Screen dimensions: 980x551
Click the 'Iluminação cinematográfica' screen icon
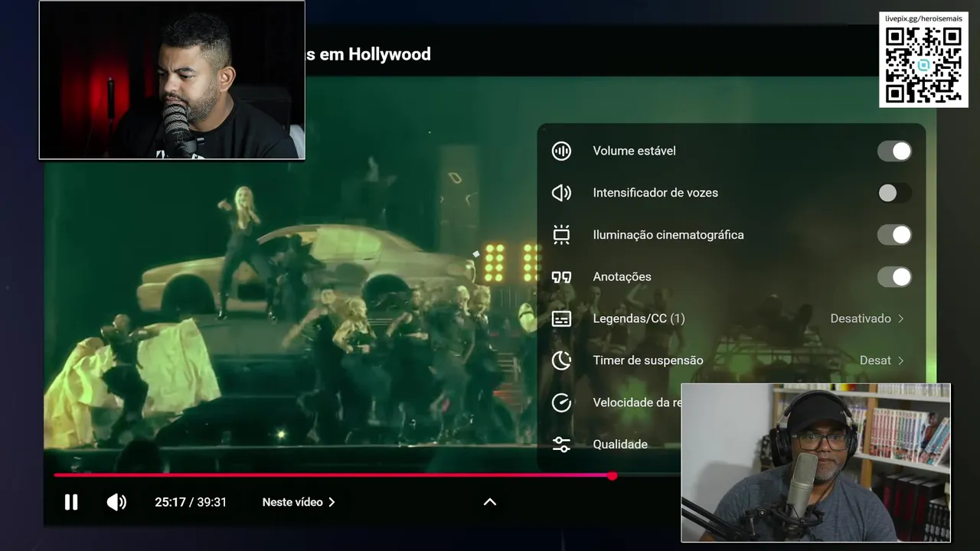(x=561, y=235)
